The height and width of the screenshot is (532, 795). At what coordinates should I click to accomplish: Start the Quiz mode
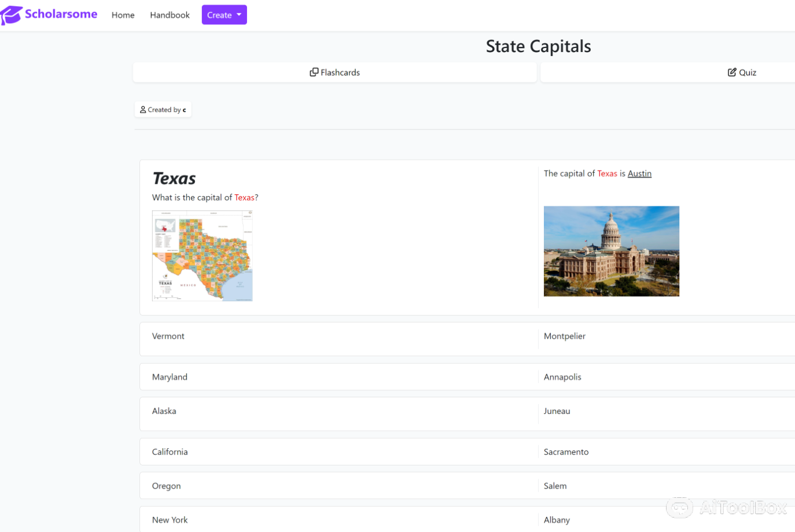tap(742, 72)
